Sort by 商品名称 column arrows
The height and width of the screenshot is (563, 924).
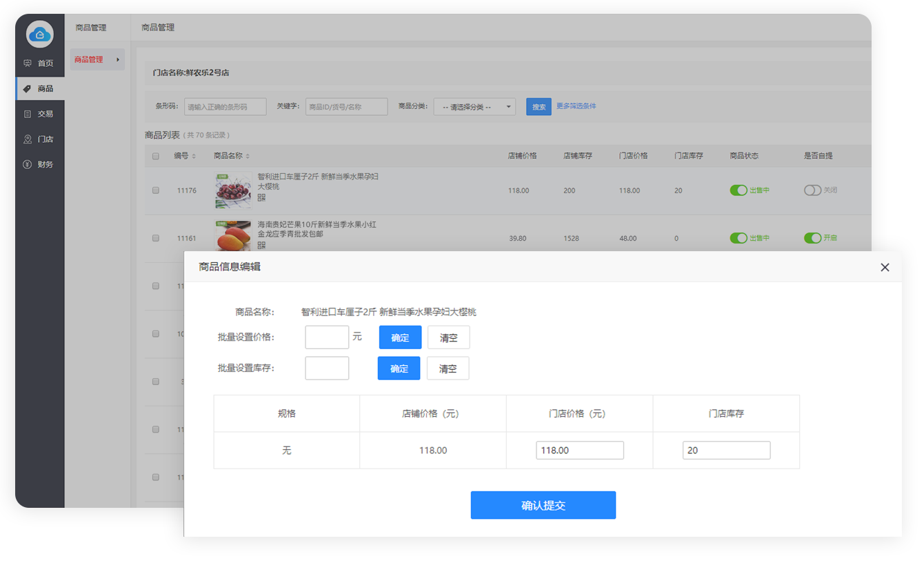pos(248,156)
